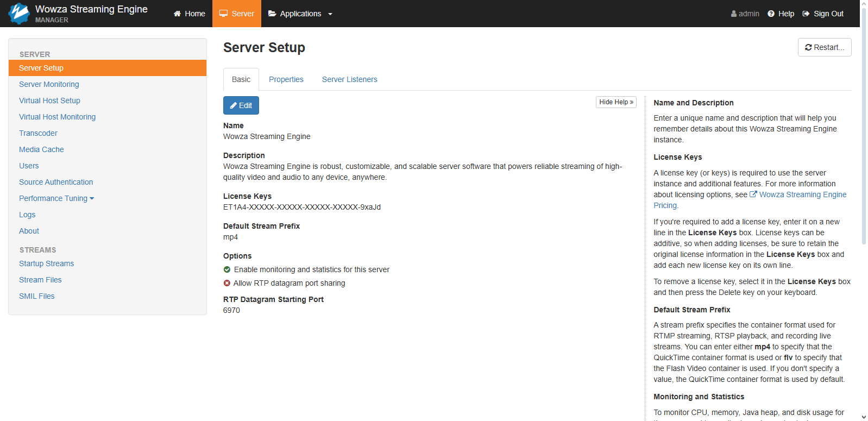Screen dimensions: 868x421
Task: Switch to the Properties tab
Action: click(x=286, y=79)
